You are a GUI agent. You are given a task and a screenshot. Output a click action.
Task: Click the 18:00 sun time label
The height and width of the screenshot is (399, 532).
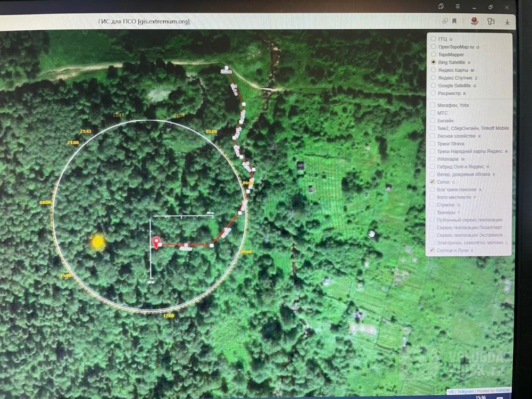tap(45, 203)
